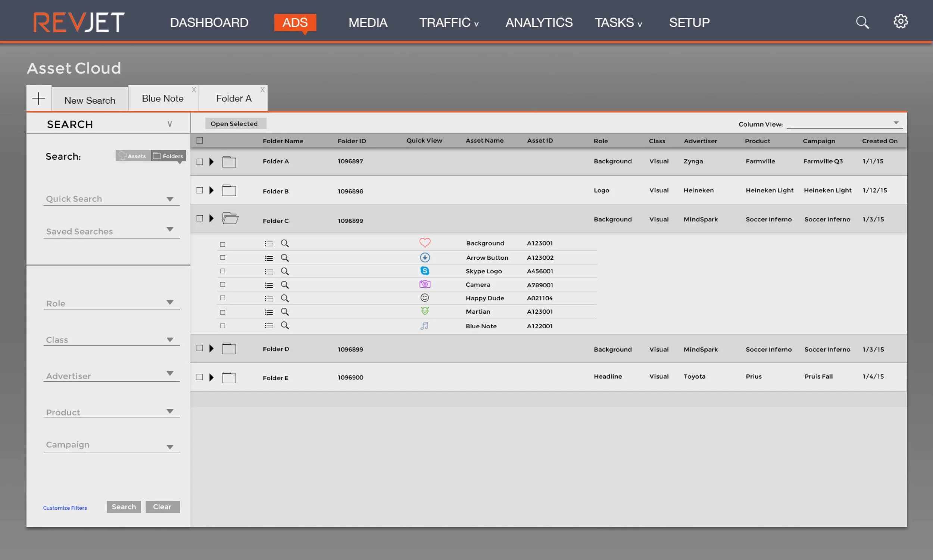Click magnifier icon in the Skype Logo row
The height and width of the screenshot is (560, 933).
coord(285,271)
